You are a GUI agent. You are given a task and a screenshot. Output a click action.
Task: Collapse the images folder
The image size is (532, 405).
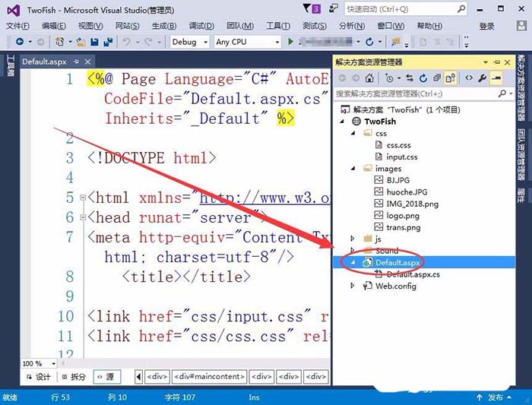[x=353, y=168]
